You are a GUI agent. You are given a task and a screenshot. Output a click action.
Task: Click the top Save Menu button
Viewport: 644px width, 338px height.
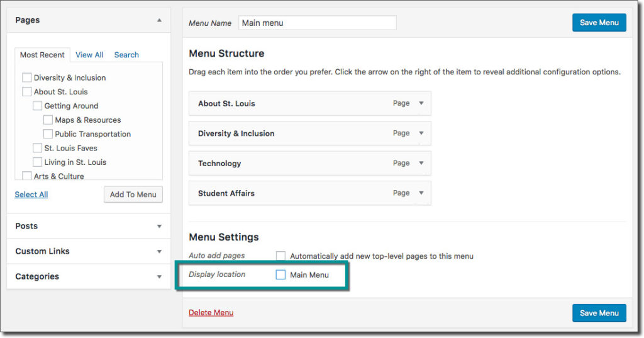pyautogui.click(x=599, y=23)
